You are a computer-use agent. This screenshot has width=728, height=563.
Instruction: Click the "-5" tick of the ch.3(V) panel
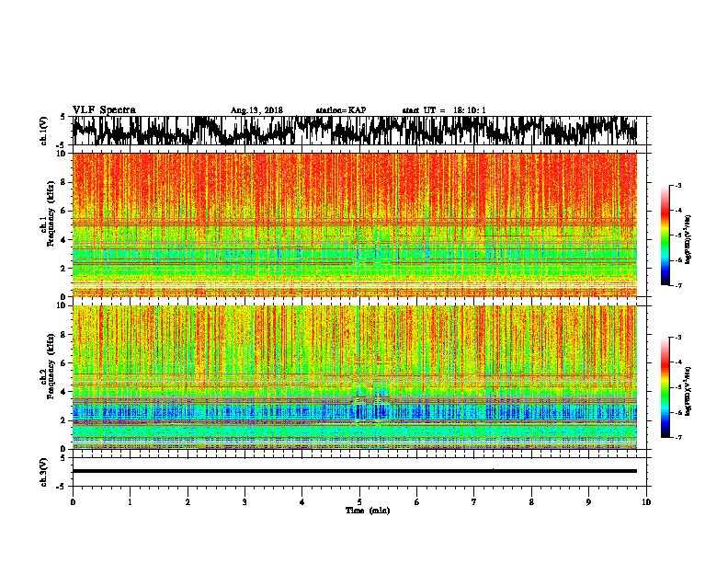coord(63,487)
